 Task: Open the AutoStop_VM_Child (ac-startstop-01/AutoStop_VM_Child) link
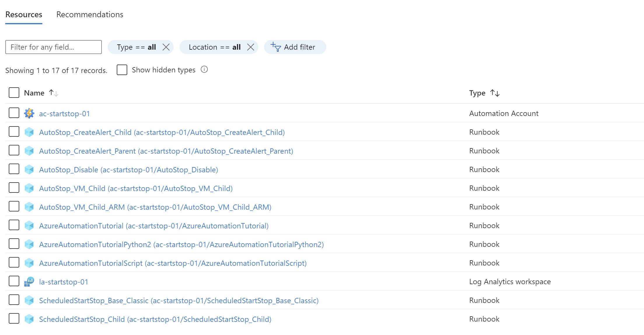point(136,188)
